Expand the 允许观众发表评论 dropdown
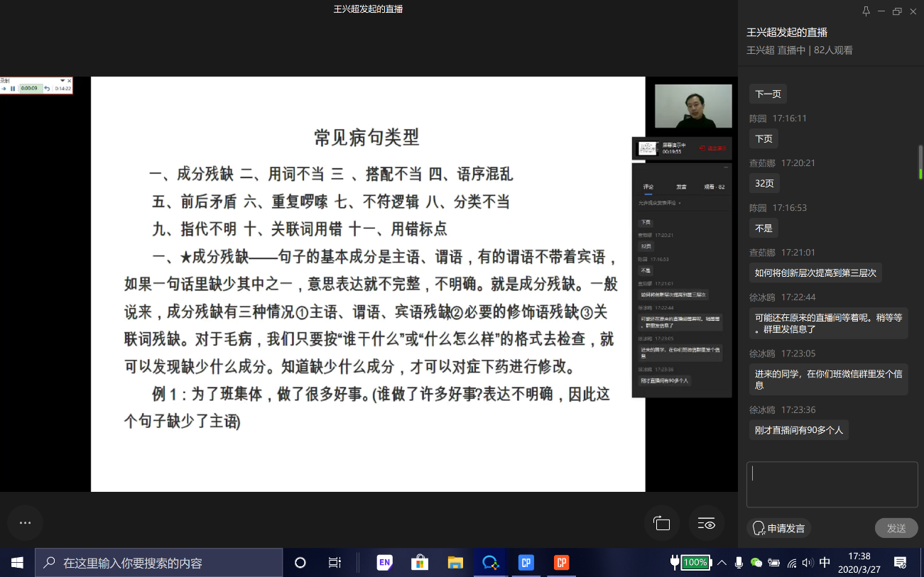 click(679, 203)
